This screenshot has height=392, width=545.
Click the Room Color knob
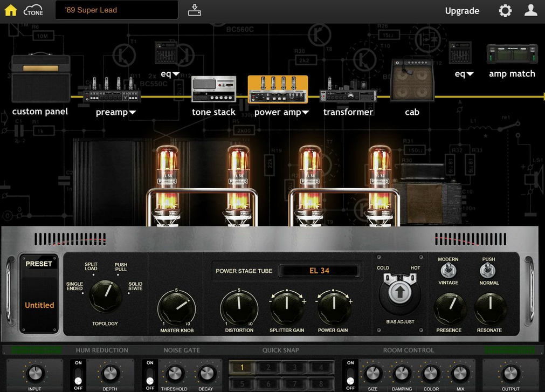pos(431,373)
